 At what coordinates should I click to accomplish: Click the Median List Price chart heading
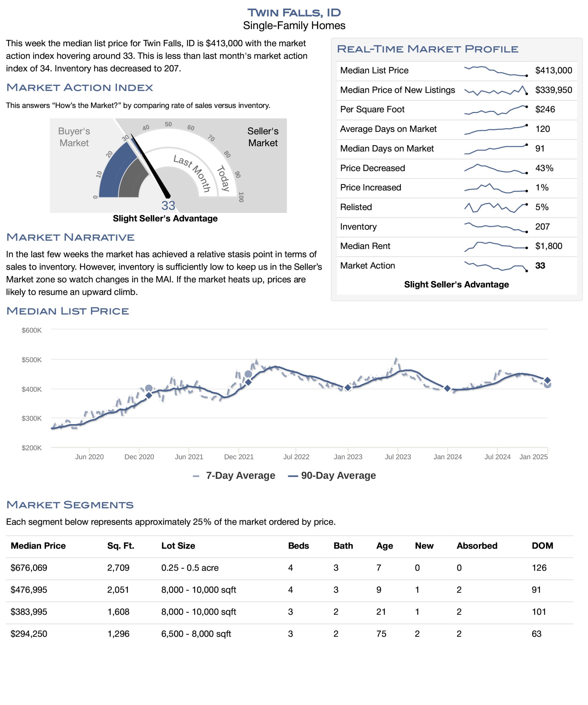tap(67, 311)
